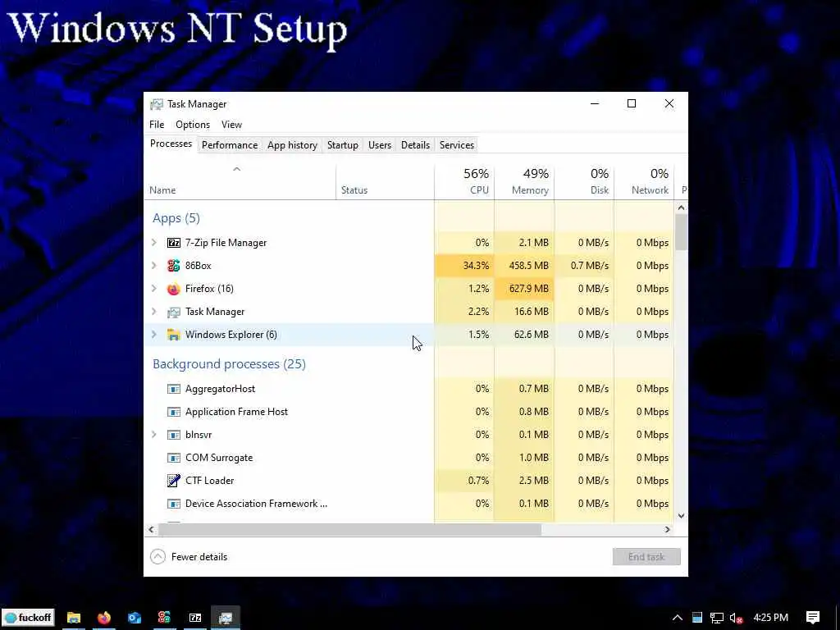
Task: Switch to 7-Zip on the taskbar
Action: click(195, 618)
